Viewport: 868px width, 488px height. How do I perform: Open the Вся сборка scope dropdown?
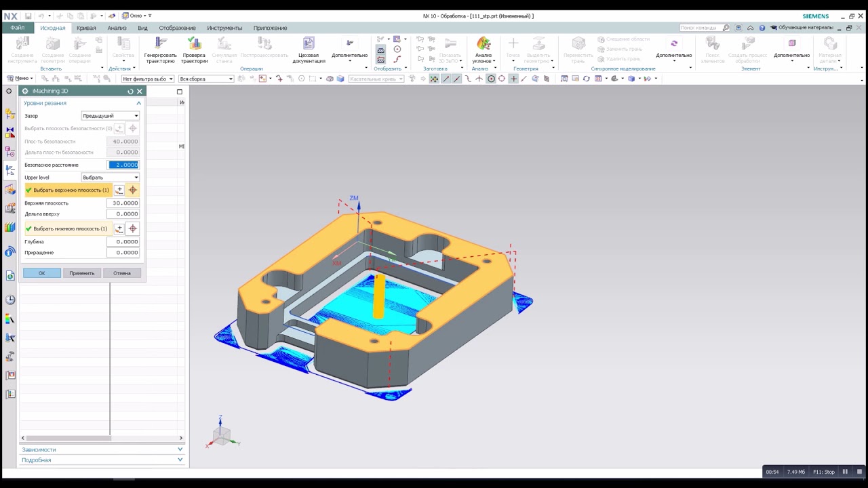coord(206,79)
